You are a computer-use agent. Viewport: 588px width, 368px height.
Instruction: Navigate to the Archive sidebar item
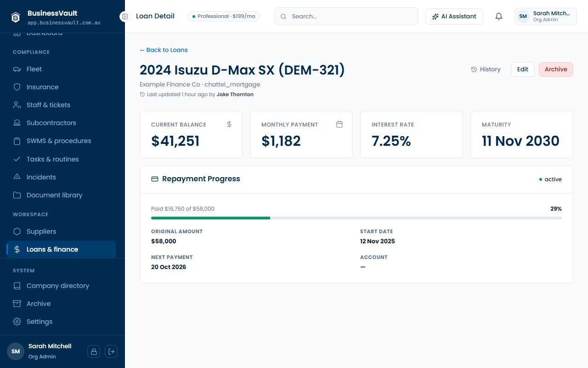[61, 304]
